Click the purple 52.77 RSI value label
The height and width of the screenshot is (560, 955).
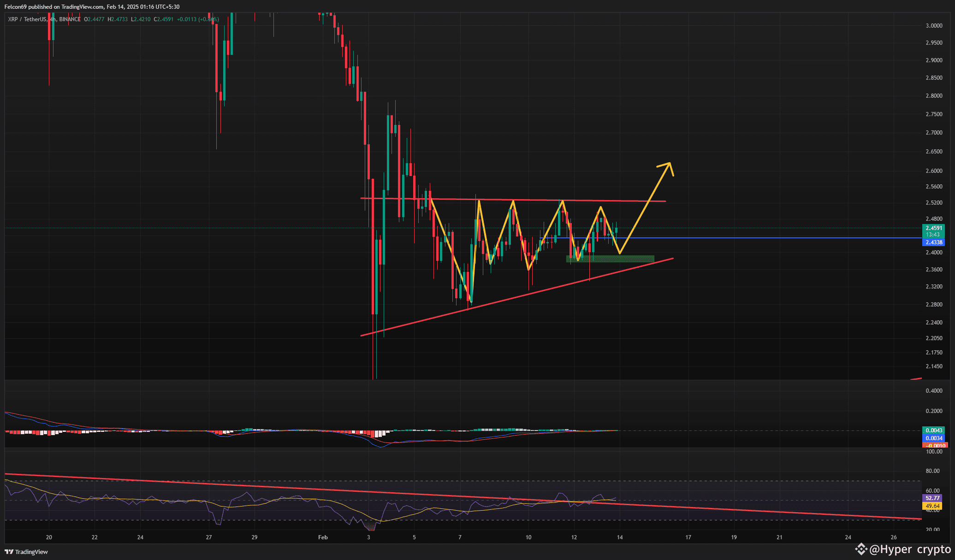pos(932,498)
